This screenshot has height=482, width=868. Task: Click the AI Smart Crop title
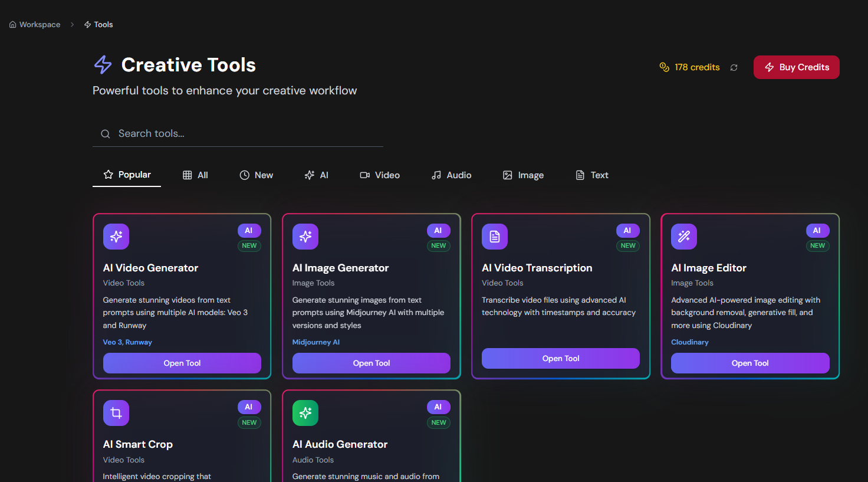tap(138, 444)
